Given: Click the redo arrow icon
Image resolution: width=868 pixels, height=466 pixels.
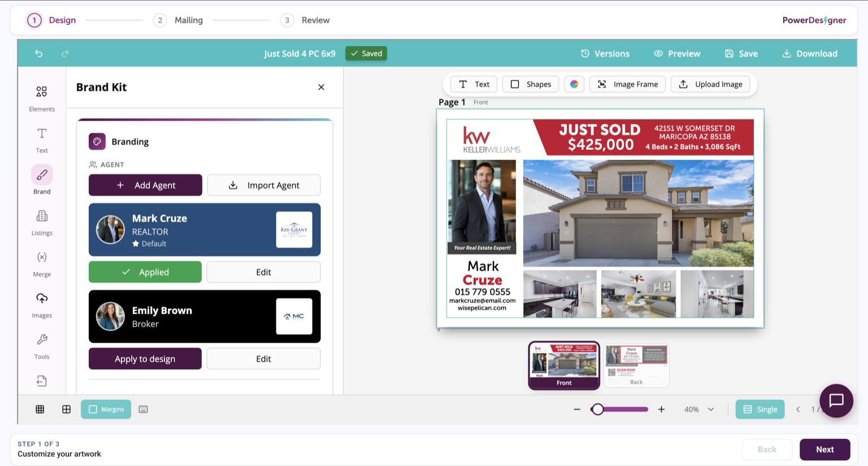Looking at the screenshot, I should point(65,53).
